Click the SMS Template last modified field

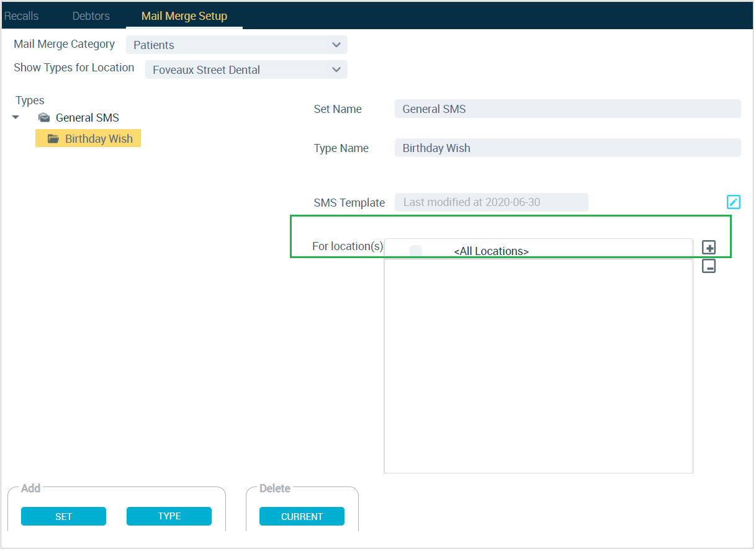coord(491,202)
